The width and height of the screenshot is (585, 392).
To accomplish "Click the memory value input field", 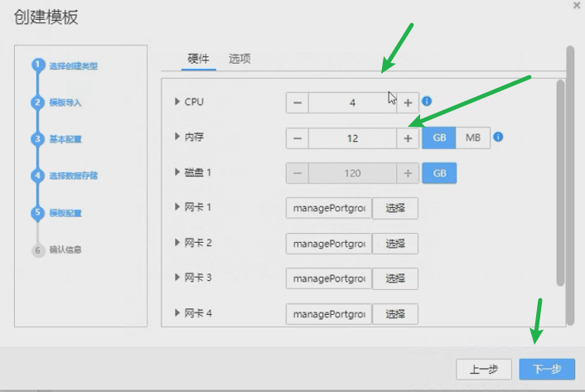I will pyautogui.click(x=353, y=138).
